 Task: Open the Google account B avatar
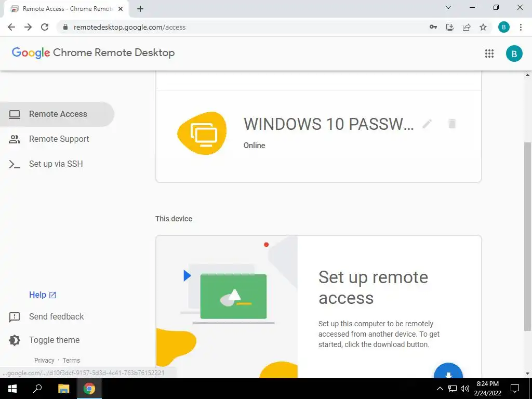tap(514, 54)
